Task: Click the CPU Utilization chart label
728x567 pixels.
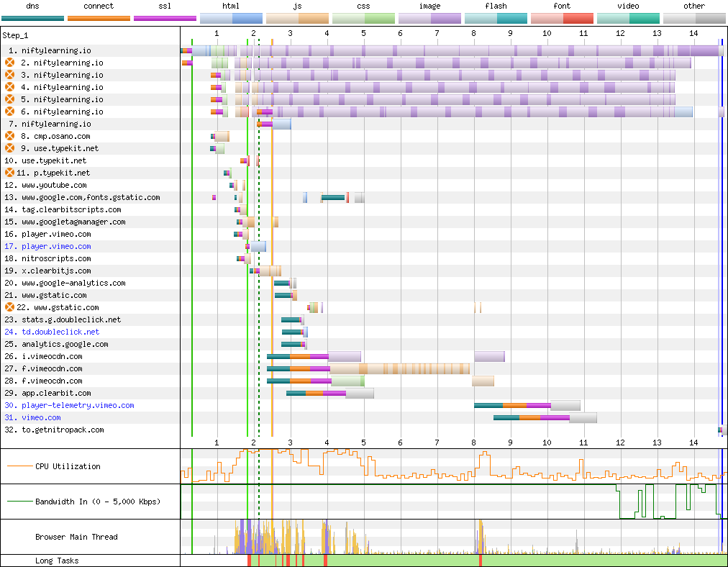Action: 68,466
